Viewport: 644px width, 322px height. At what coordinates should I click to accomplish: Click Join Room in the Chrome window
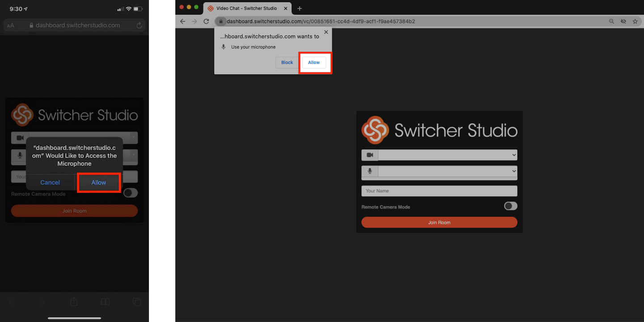439,222
